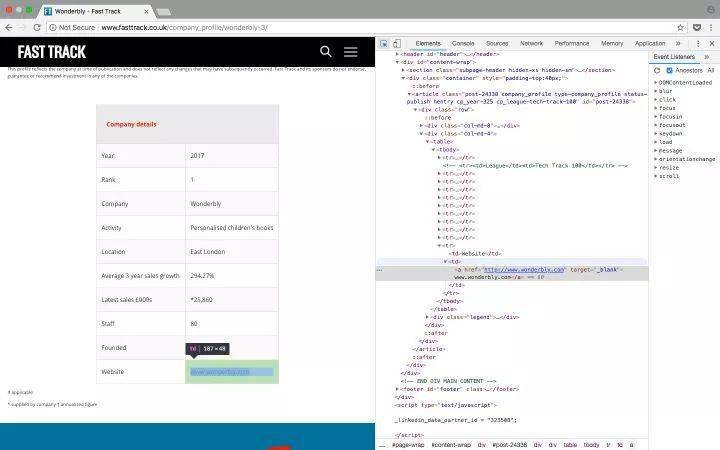The image size is (720, 450).
Task: Open DevTools customize three-dot menu
Action: tap(698, 44)
